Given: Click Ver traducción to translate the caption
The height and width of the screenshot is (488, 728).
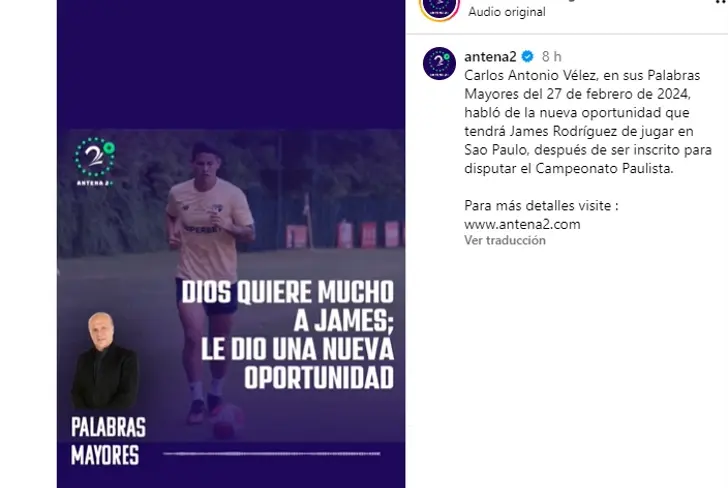Looking at the screenshot, I should point(505,240).
